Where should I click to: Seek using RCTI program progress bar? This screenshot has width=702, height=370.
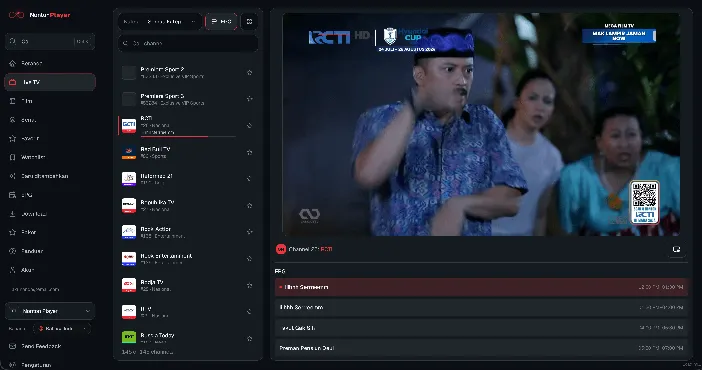188,136
